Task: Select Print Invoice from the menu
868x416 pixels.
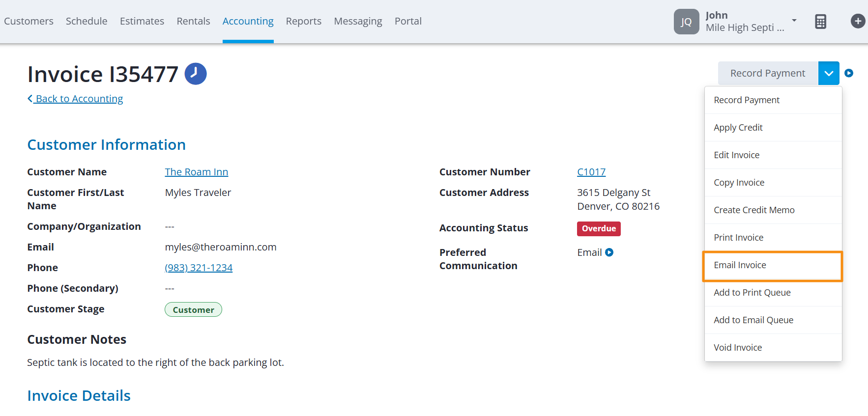Action: coord(773,238)
